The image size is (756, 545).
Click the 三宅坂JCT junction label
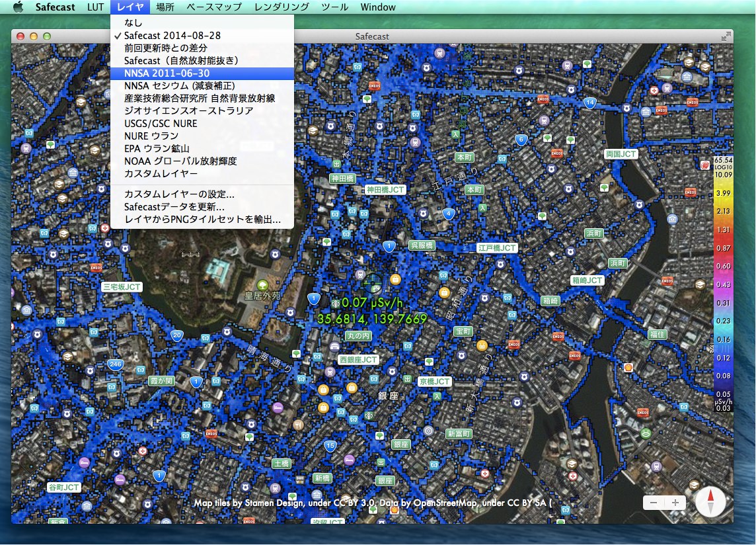(x=122, y=287)
